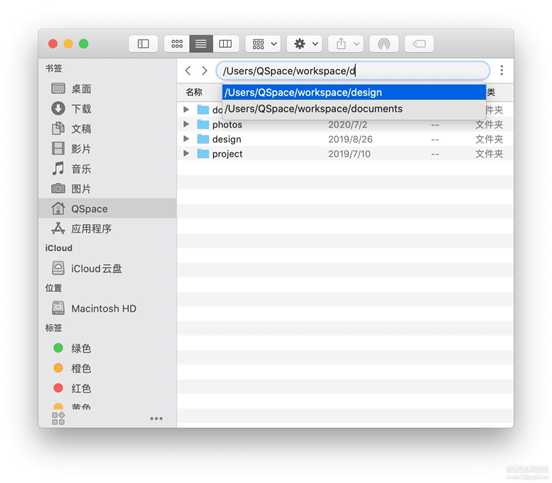Minimize the window with yellow button
Image resolution: width=552 pixels, height=483 pixels.
coord(68,44)
